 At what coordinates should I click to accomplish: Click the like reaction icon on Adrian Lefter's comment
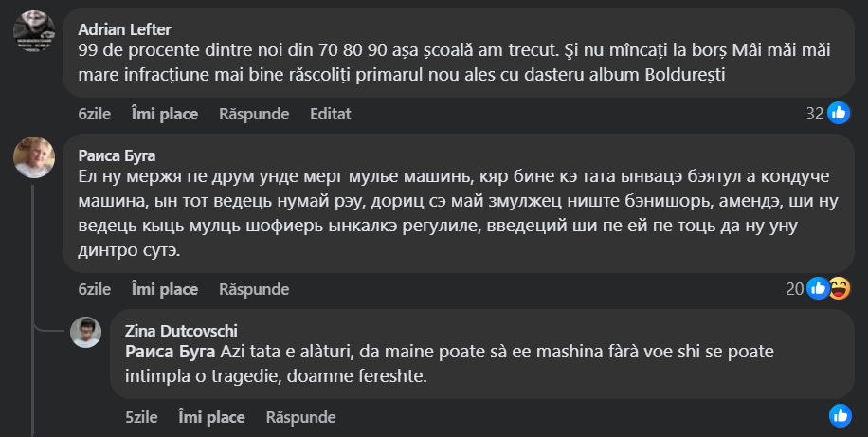pos(838,114)
